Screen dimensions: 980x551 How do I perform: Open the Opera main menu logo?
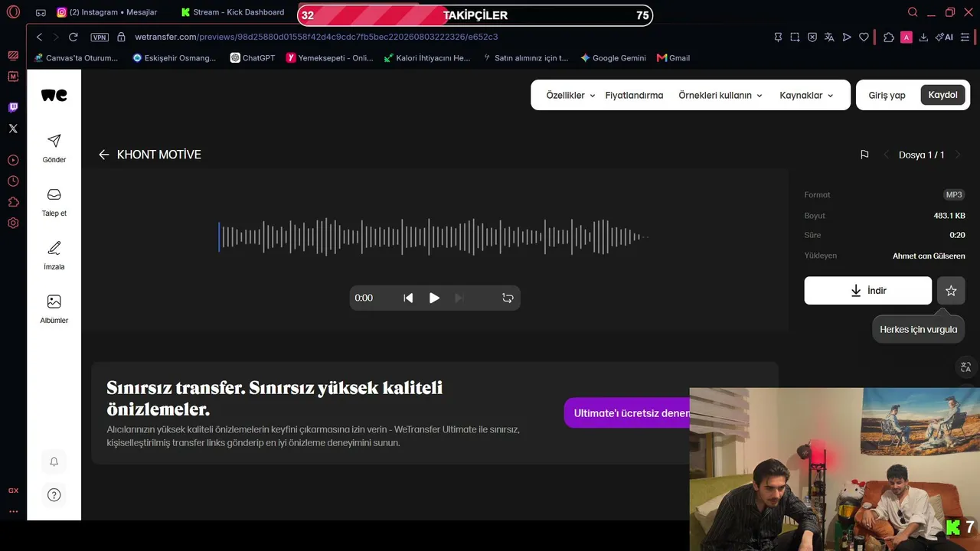(x=13, y=12)
